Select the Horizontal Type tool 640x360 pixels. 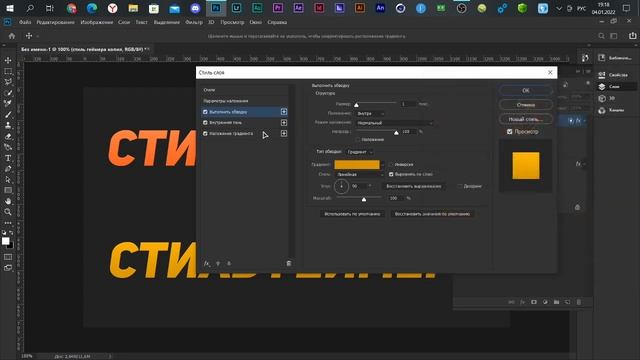pos(8,158)
